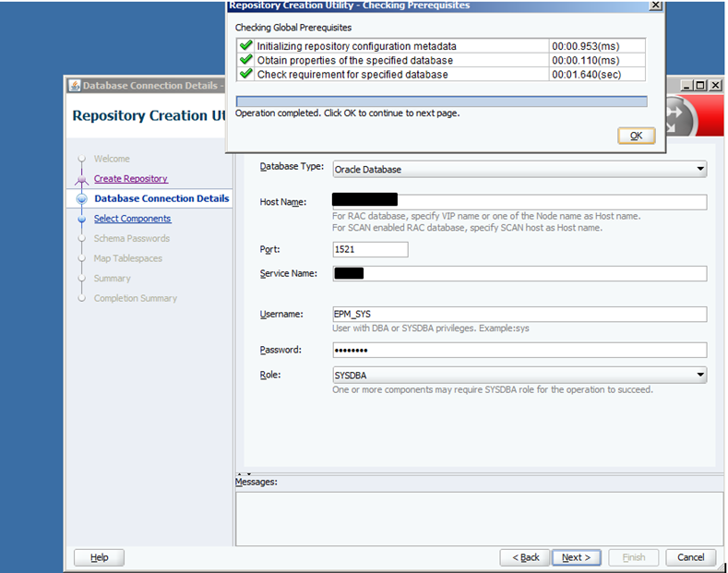The height and width of the screenshot is (573, 728).
Task: Click the Port field showing 1521
Action: click(369, 250)
